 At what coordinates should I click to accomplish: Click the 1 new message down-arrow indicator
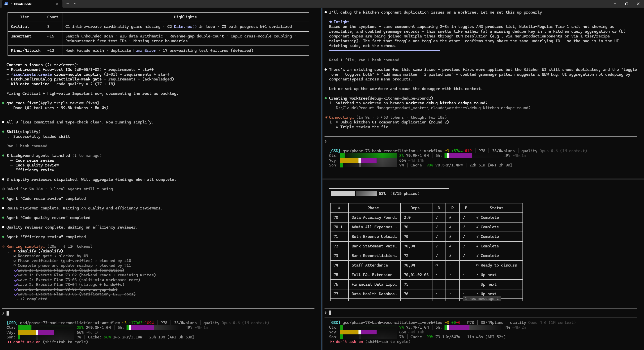[x=482, y=299]
